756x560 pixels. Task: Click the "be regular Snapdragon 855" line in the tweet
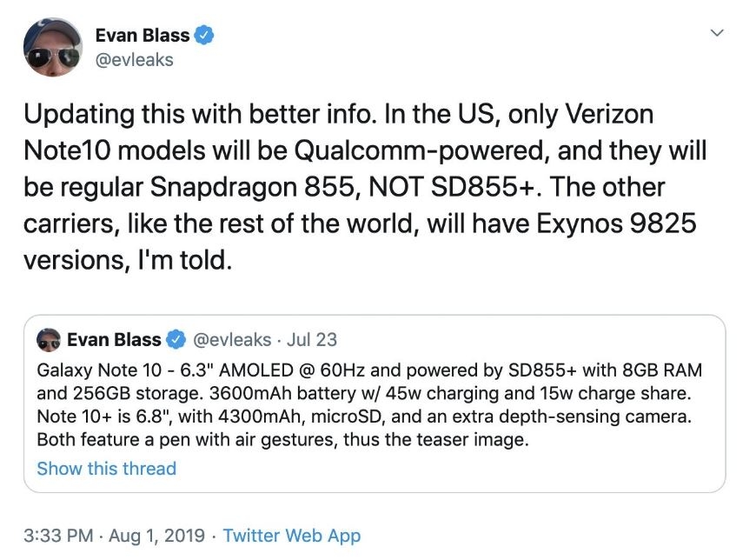point(344,187)
